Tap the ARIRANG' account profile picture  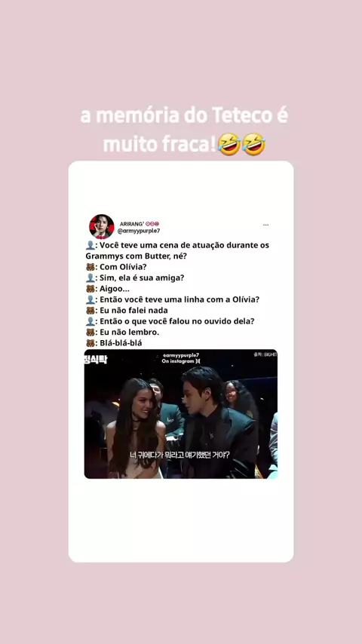tap(102, 227)
